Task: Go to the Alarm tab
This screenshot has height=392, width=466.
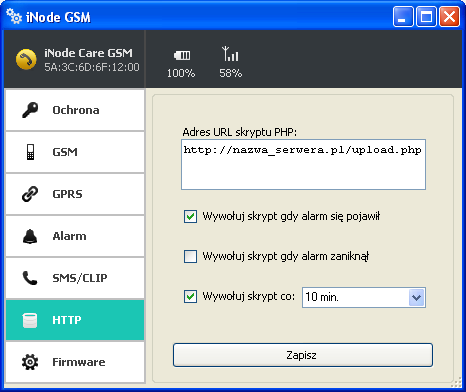Action: pyautogui.click(x=75, y=236)
